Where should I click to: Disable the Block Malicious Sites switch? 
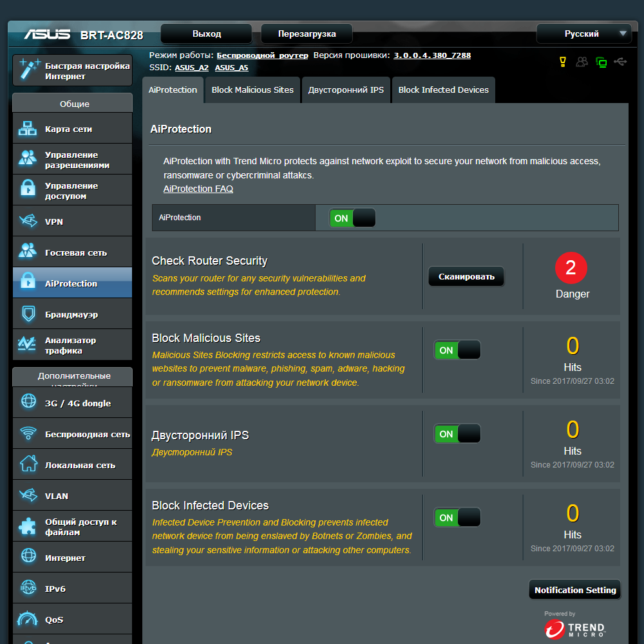pos(457,350)
